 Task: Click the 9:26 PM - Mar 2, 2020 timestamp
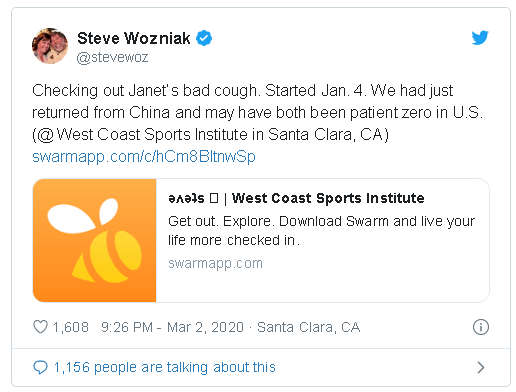pos(172,327)
